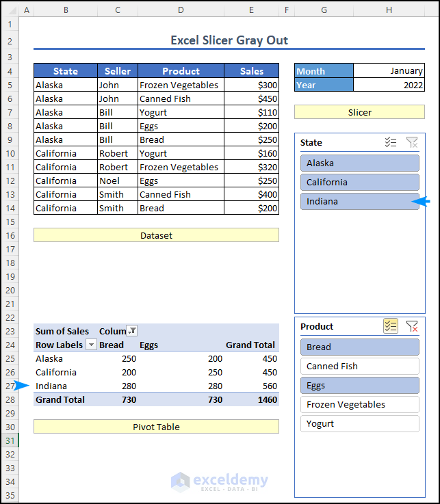
Task: Select row 31 header
Action: [x=10, y=440]
